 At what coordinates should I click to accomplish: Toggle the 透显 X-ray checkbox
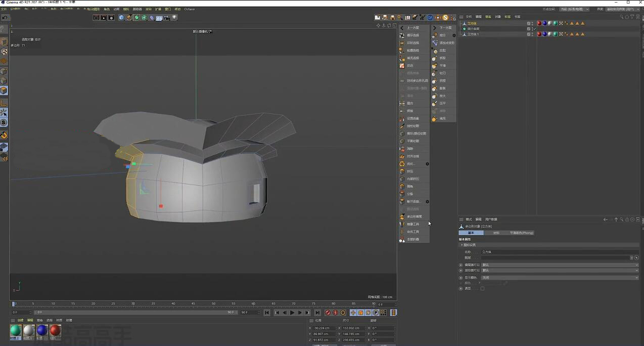(x=482, y=288)
